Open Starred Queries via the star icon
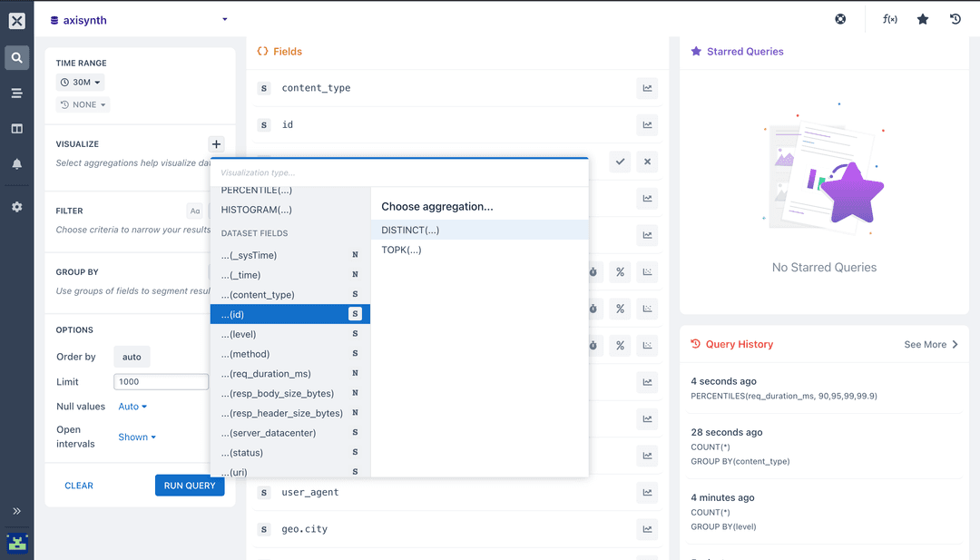This screenshot has width=980, height=560. click(x=923, y=19)
